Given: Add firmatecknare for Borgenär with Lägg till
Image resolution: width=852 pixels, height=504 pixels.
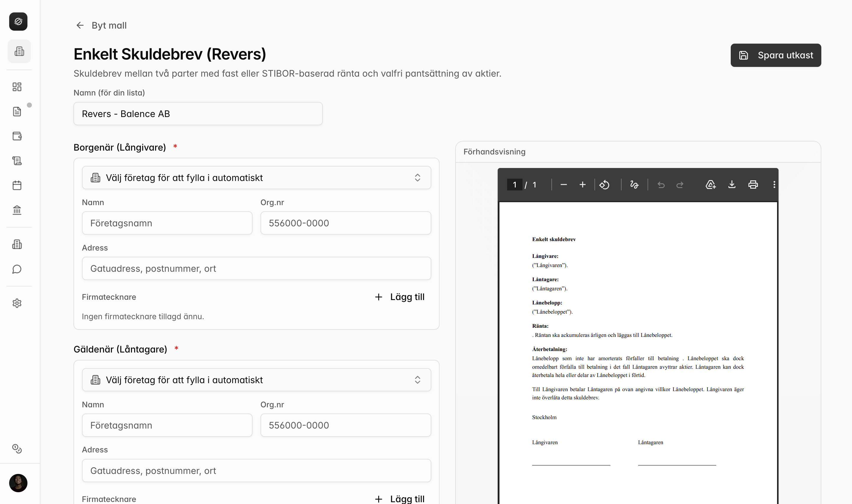Looking at the screenshot, I should [x=400, y=297].
